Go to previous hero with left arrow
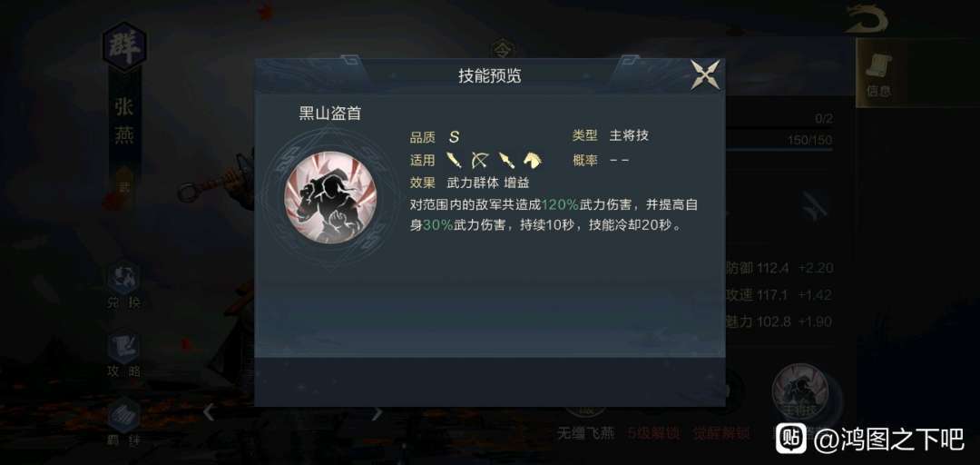Viewport: 980px width, 465px height. [x=210, y=412]
